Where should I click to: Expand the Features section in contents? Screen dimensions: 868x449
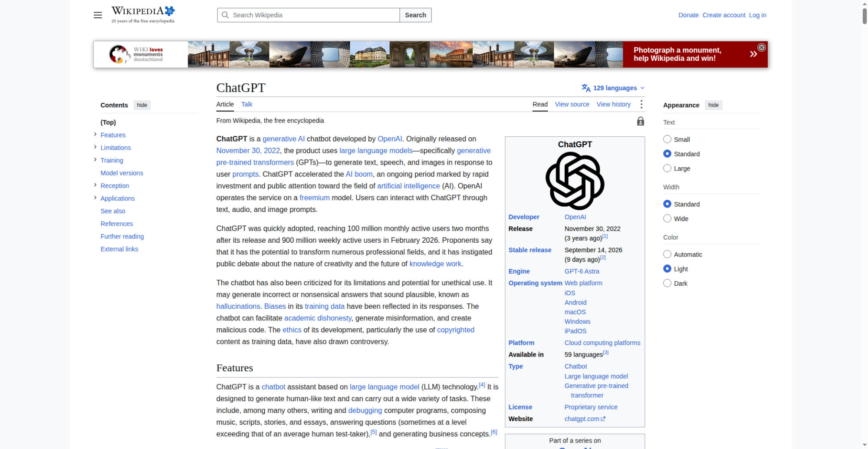[95, 135]
